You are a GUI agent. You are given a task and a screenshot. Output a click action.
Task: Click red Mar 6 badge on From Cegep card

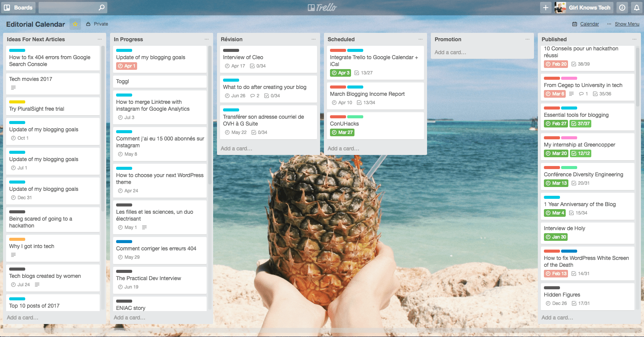(555, 94)
